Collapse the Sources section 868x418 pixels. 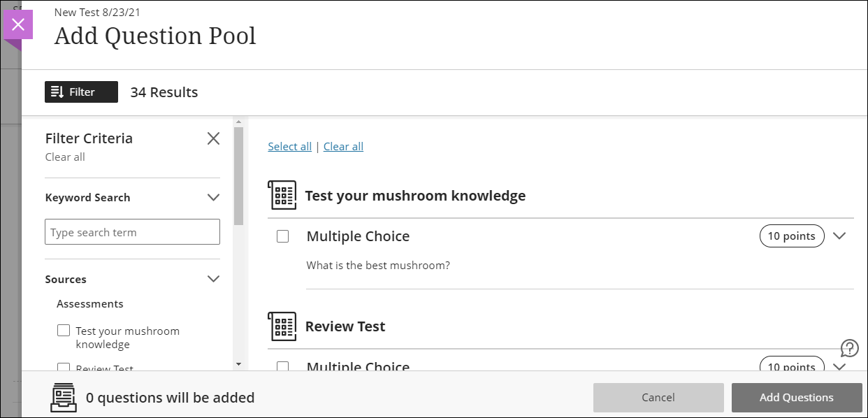point(213,278)
